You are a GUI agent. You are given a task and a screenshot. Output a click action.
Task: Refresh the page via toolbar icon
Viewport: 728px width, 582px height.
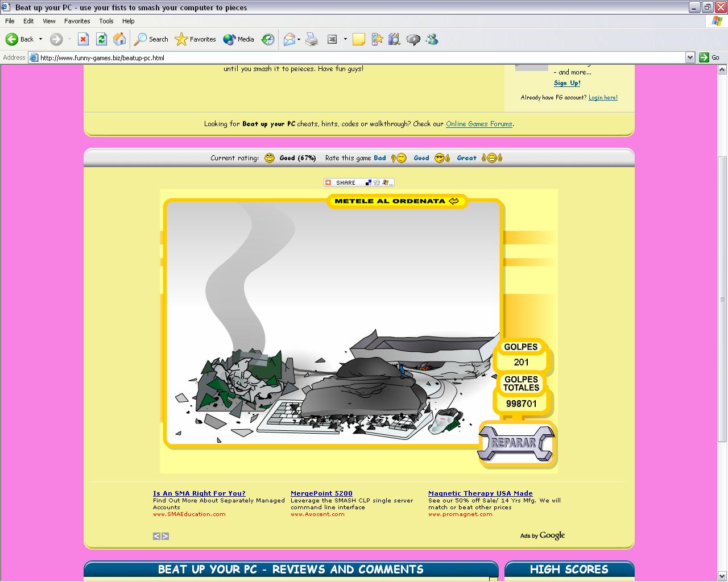(x=101, y=39)
